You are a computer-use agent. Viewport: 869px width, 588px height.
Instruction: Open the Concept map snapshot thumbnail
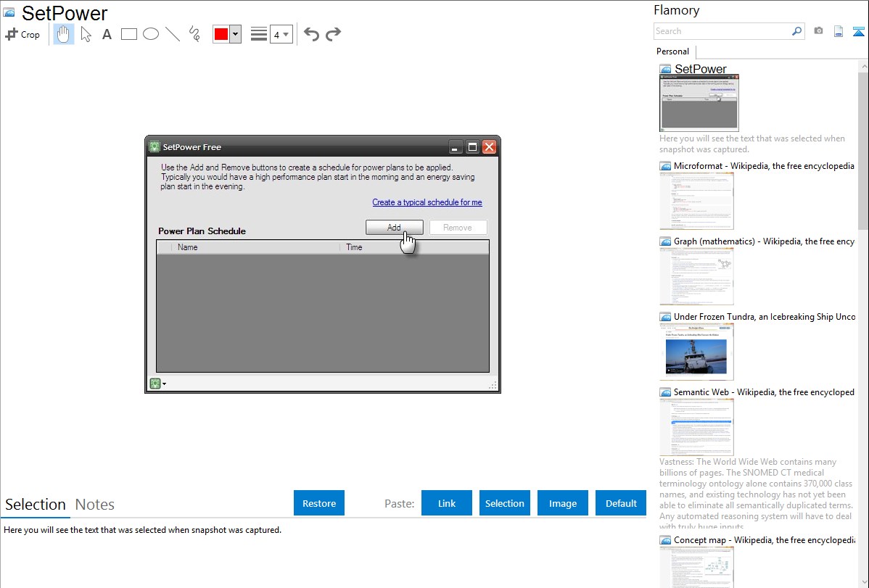coord(696,567)
